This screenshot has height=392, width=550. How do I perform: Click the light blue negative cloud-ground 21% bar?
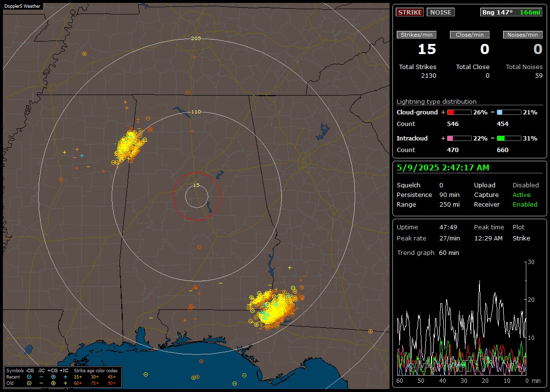pos(509,112)
